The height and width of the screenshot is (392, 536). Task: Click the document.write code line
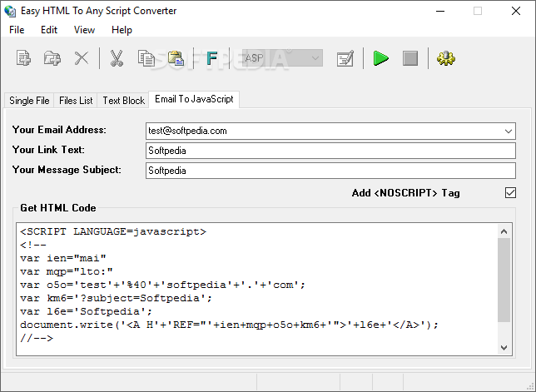229,325
